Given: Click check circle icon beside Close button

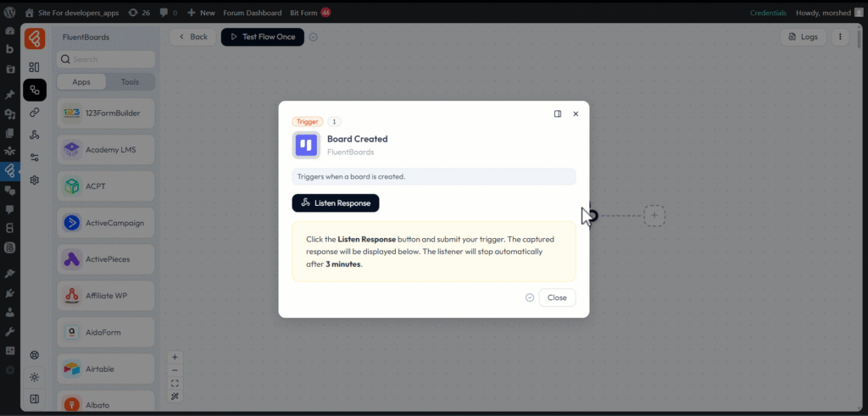Looking at the screenshot, I should (x=530, y=297).
